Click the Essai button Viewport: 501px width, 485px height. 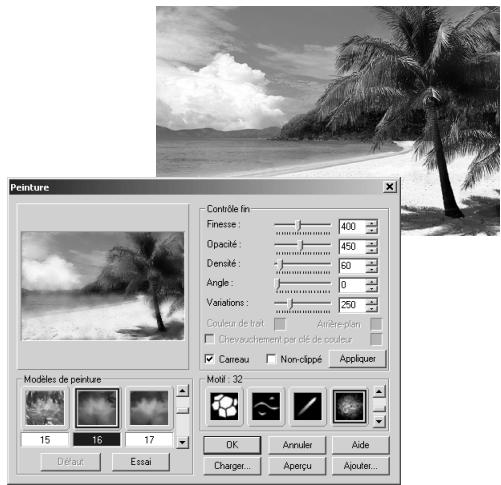pos(141,462)
